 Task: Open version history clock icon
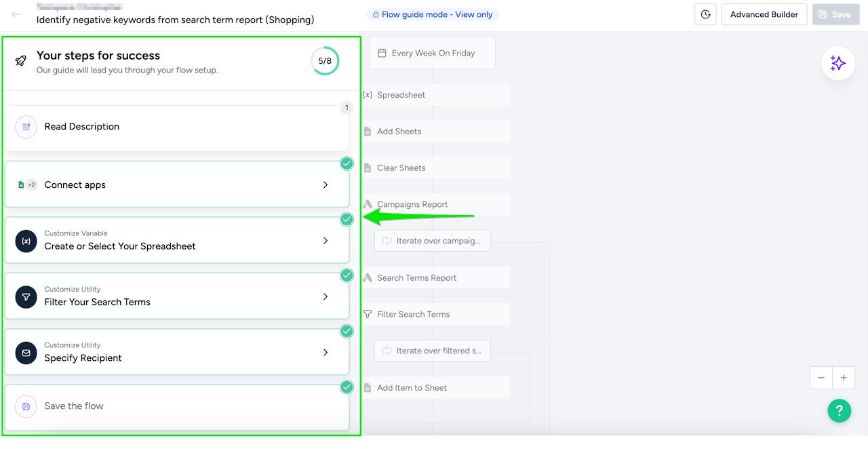click(705, 14)
